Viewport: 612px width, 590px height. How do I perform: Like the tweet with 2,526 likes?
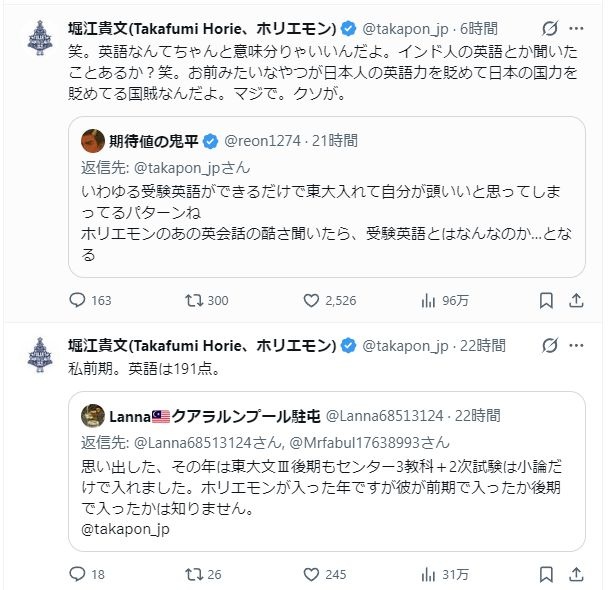(311, 300)
